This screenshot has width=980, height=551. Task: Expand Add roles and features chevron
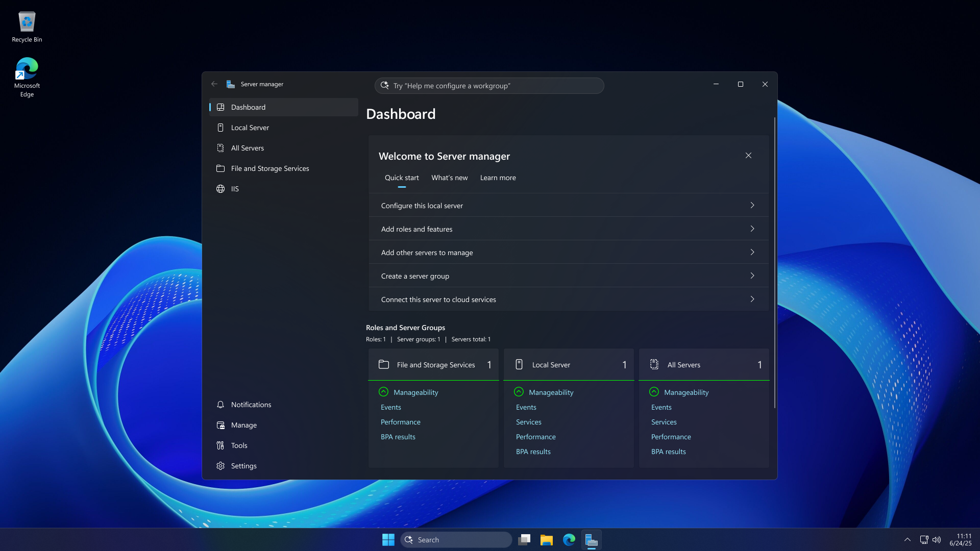click(752, 229)
